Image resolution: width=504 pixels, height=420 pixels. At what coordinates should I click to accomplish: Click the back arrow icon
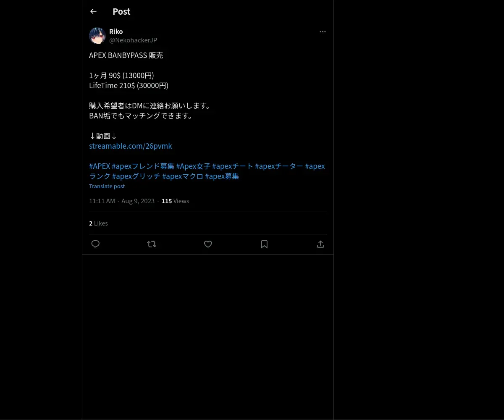[93, 11]
